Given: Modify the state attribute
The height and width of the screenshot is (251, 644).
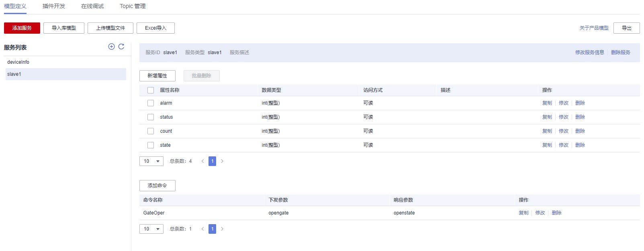Looking at the screenshot, I should tap(564, 145).
